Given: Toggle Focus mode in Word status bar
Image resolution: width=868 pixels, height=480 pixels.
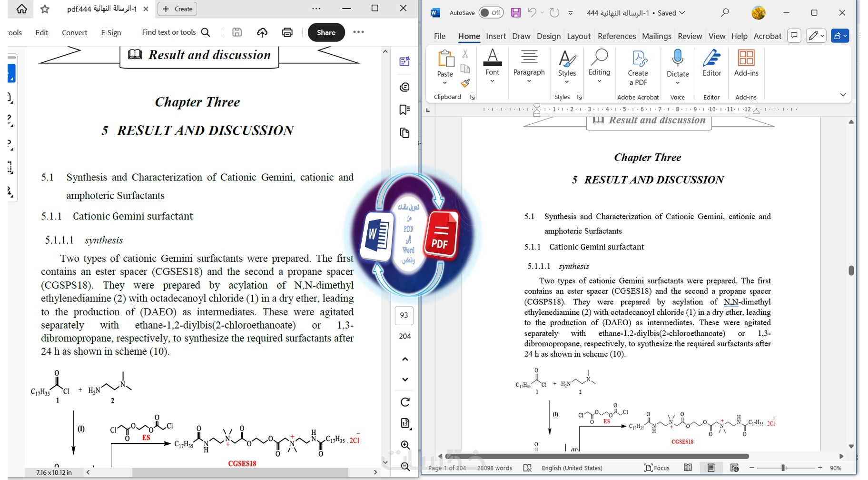Looking at the screenshot, I should [657, 468].
